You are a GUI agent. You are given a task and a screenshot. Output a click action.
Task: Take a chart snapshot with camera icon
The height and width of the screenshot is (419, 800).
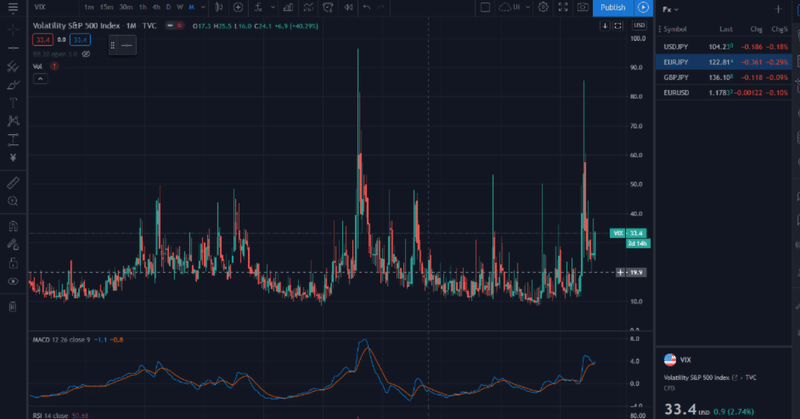pos(583,7)
